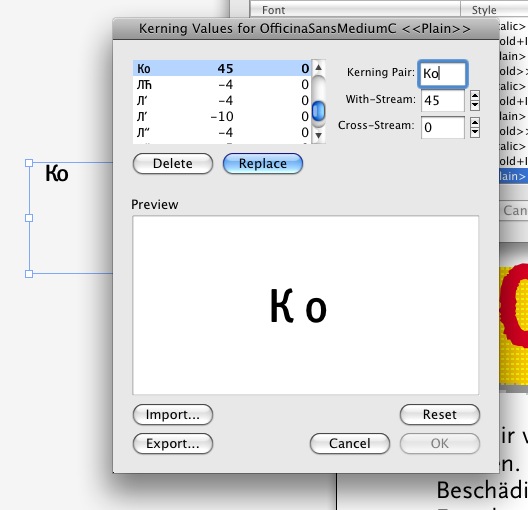Screen dimensions: 528x510
Task: Click the With-Stream value field
Action: pyautogui.click(x=442, y=100)
